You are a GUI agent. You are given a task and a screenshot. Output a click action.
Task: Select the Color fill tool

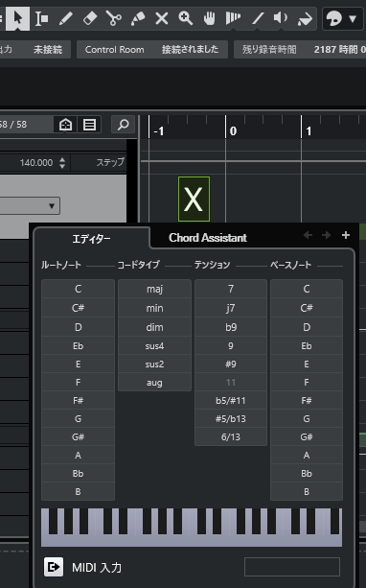305,18
